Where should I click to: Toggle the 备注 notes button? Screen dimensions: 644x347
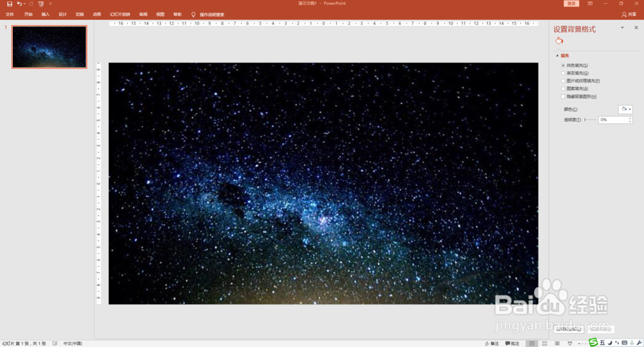491,343
